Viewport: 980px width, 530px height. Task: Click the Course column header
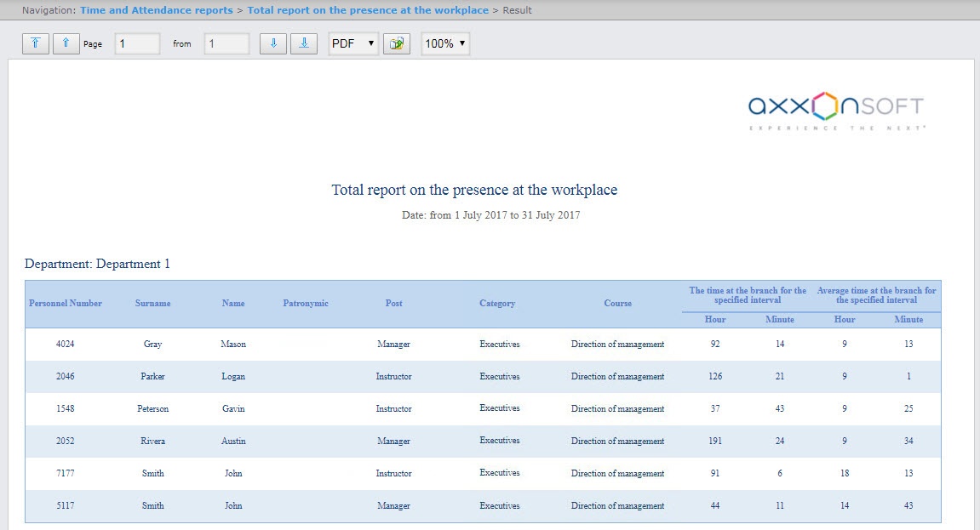click(x=617, y=304)
